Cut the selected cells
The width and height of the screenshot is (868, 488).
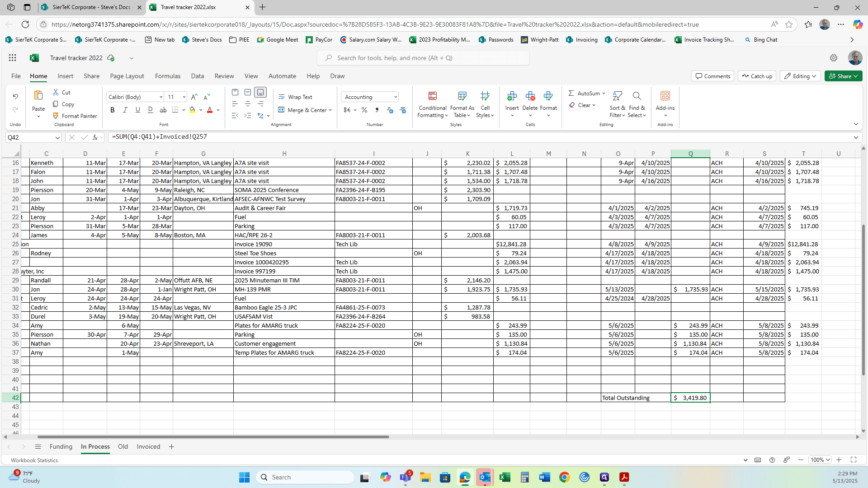click(x=61, y=92)
